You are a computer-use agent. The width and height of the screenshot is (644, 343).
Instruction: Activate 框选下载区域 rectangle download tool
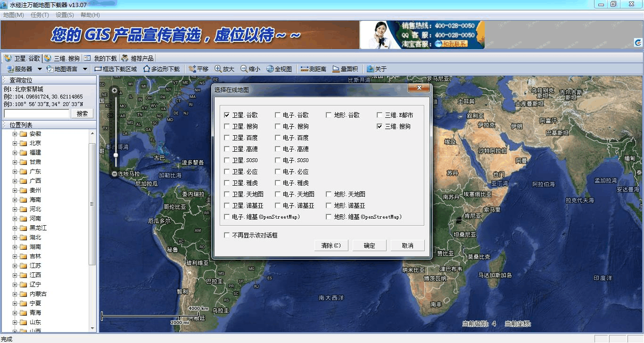tap(116, 69)
